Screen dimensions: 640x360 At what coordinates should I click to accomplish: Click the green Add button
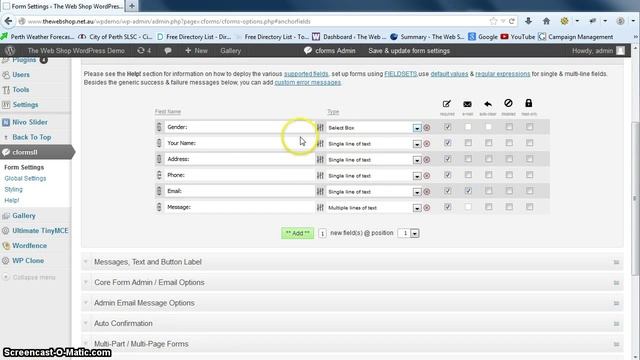pos(298,233)
